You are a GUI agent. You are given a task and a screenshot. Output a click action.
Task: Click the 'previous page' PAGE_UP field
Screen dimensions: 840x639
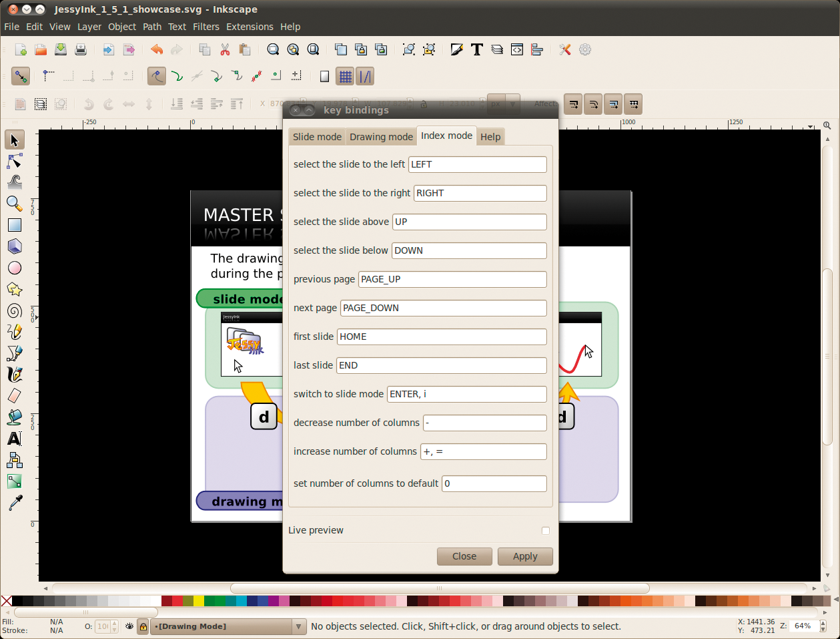pos(452,279)
